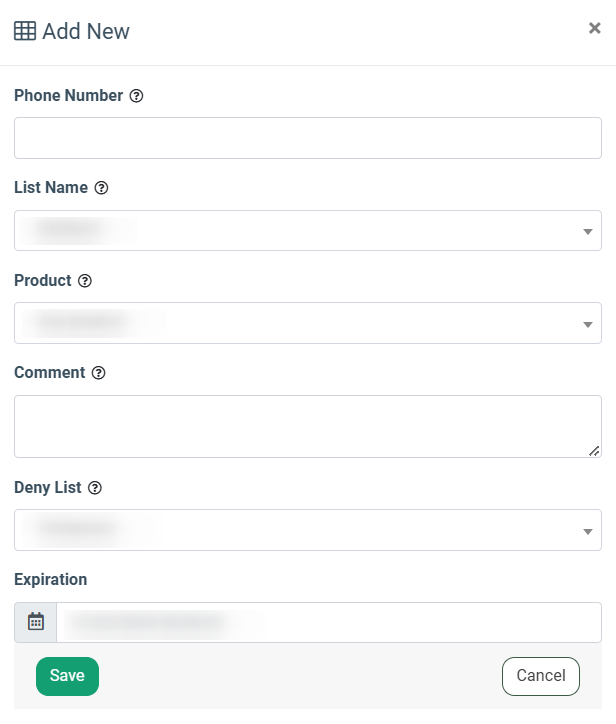Expand the List Name dropdown arrow

coord(588,231)
